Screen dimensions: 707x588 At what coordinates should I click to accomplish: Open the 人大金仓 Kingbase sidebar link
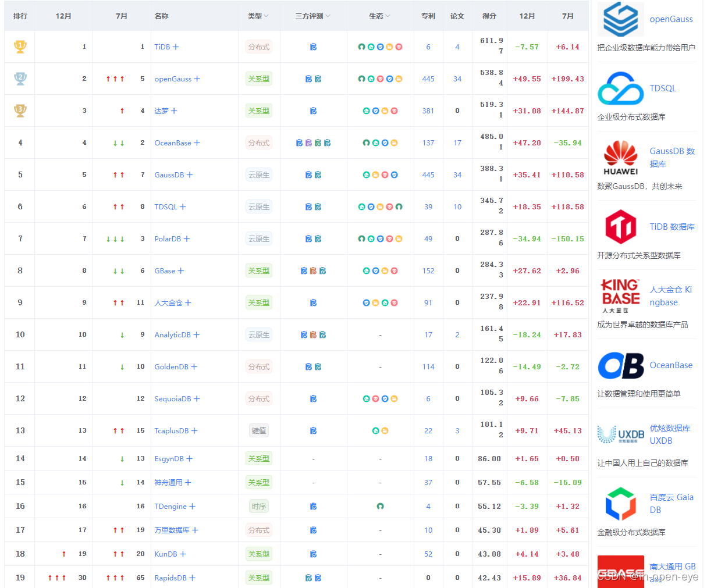tap(671, 296)
